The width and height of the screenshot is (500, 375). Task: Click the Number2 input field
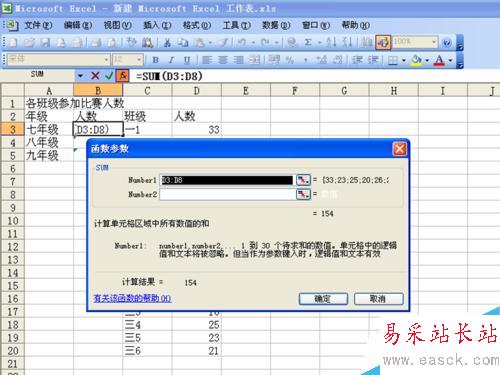227,194
